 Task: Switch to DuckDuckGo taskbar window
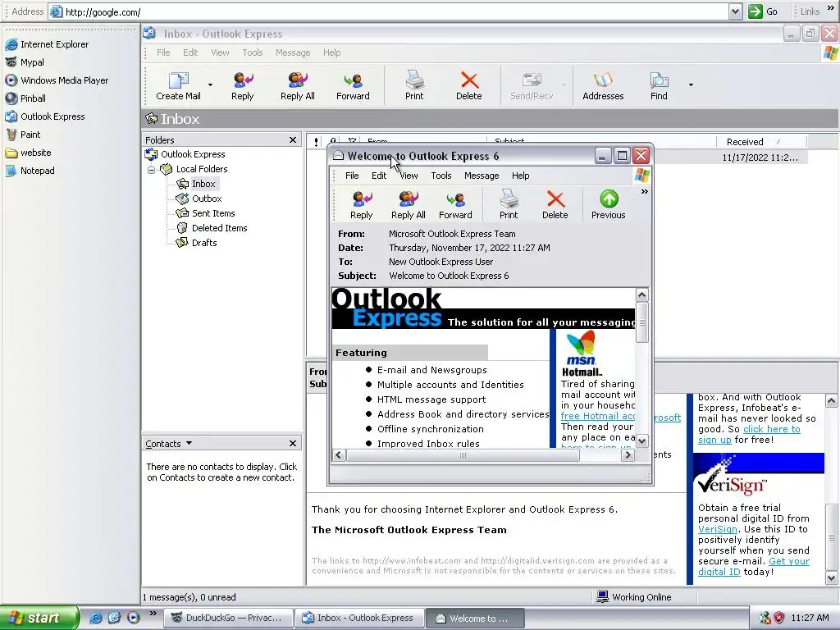point(229,618)
